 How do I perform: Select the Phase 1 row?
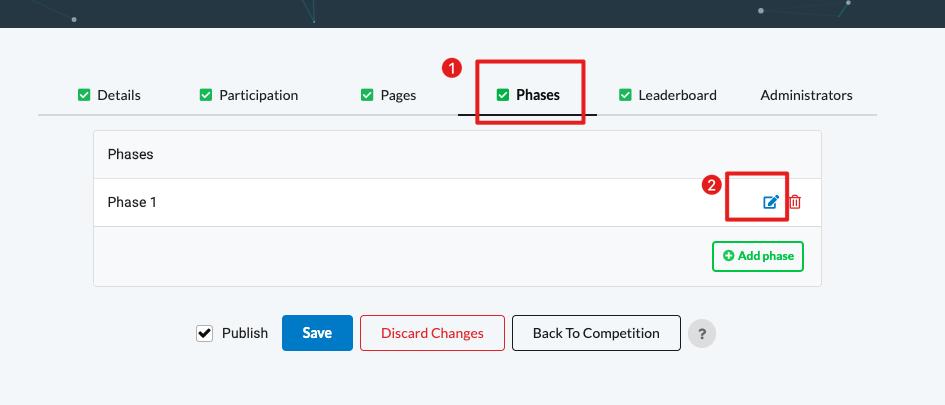point(400,202)
